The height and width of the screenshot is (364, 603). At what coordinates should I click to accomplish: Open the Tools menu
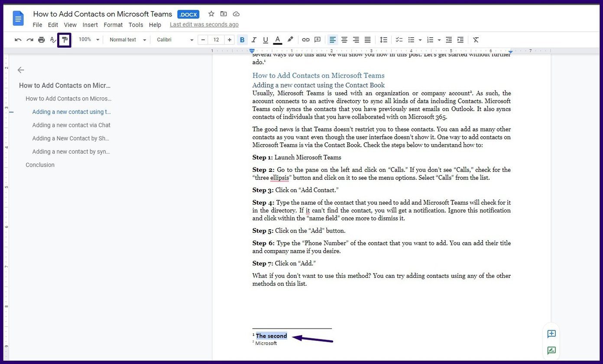coord(136,25)
